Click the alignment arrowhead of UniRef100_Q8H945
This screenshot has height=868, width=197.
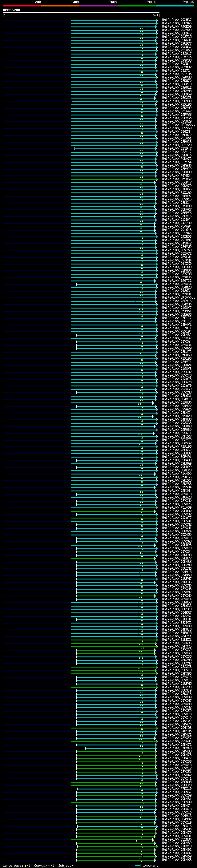tap(157, 33)
